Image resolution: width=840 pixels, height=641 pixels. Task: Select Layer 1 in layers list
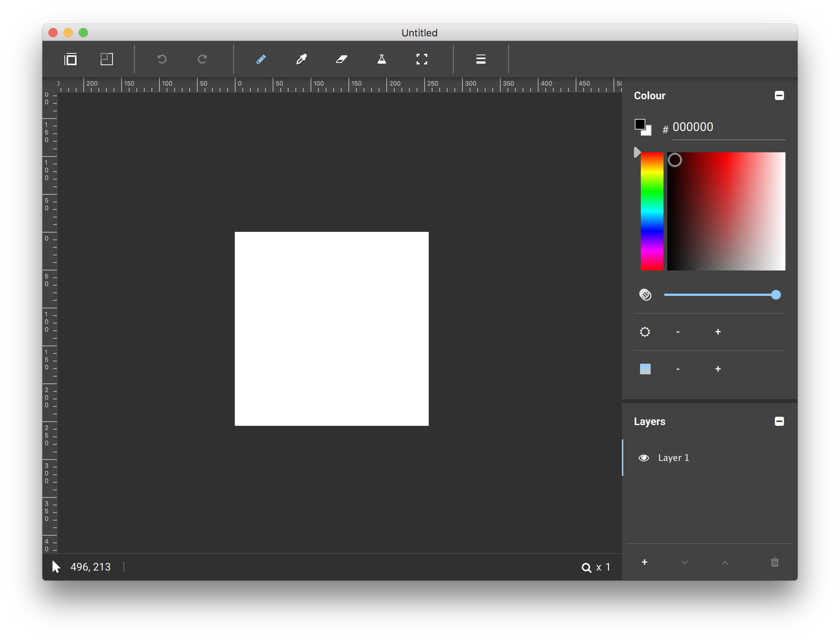[673, 458]
